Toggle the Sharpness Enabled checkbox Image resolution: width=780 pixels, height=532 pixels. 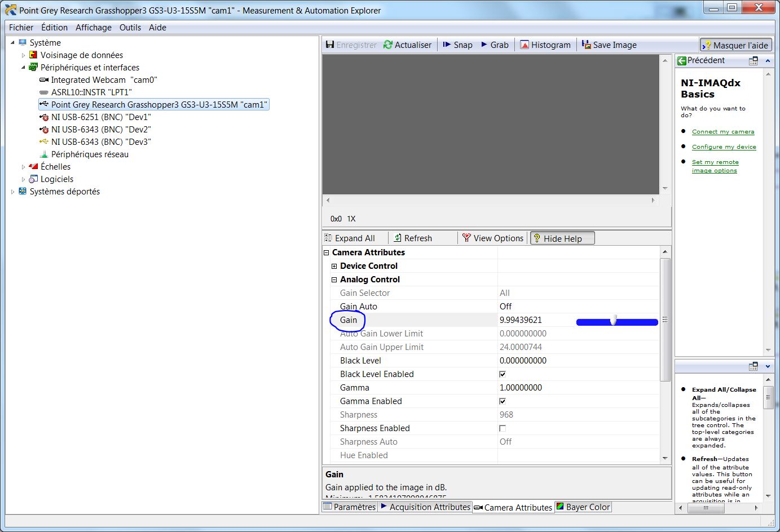503,428
